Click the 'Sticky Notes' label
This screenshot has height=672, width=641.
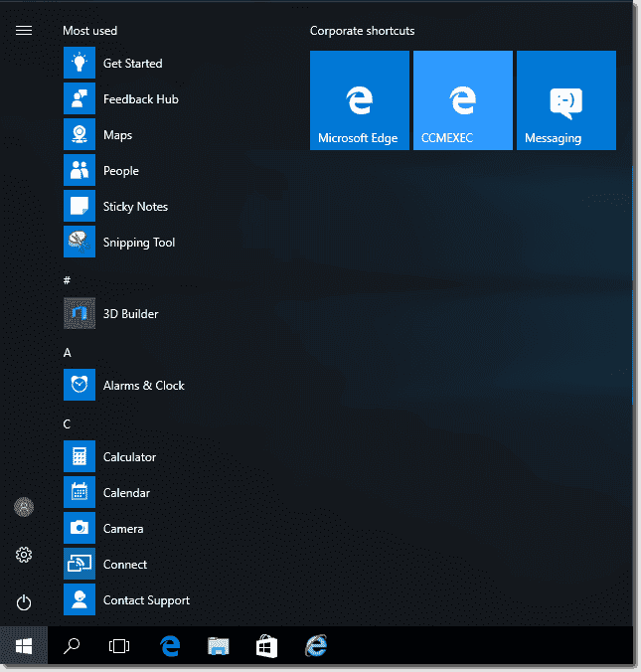[x=135, y=207]
